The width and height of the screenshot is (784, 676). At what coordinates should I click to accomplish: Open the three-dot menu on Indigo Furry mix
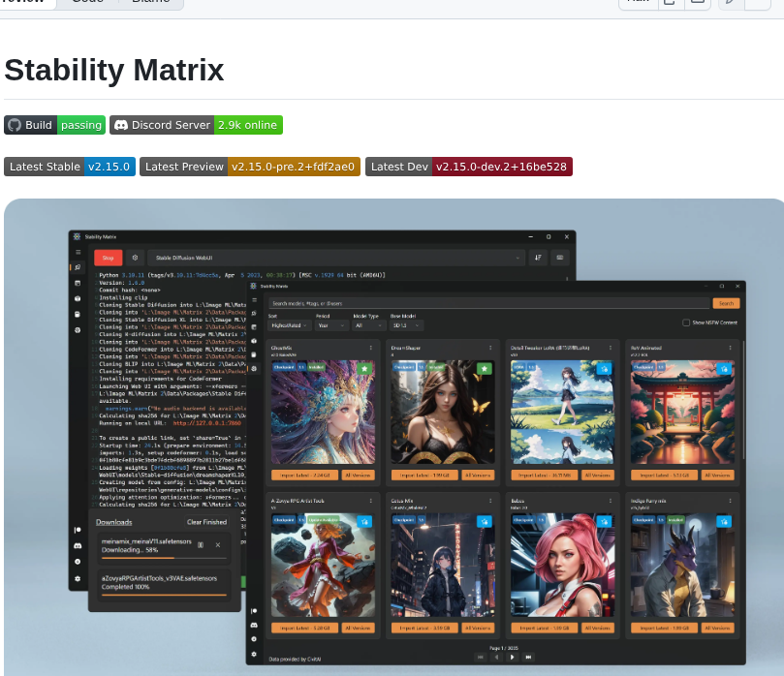pyautogui.click(x=730, y=501)
